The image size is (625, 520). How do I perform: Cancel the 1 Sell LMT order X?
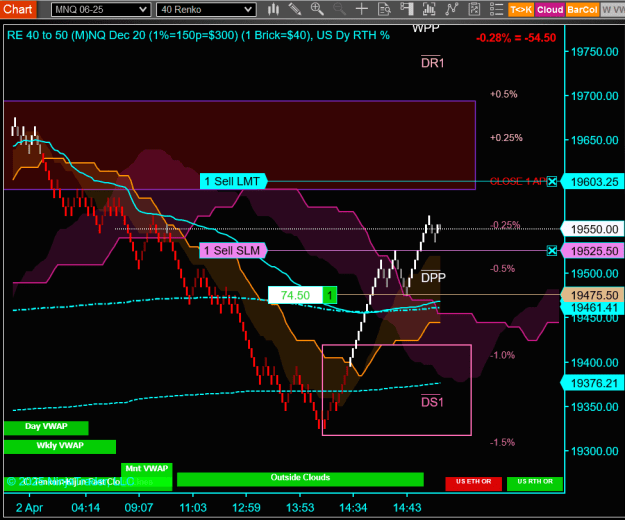(x=552, y=182)
